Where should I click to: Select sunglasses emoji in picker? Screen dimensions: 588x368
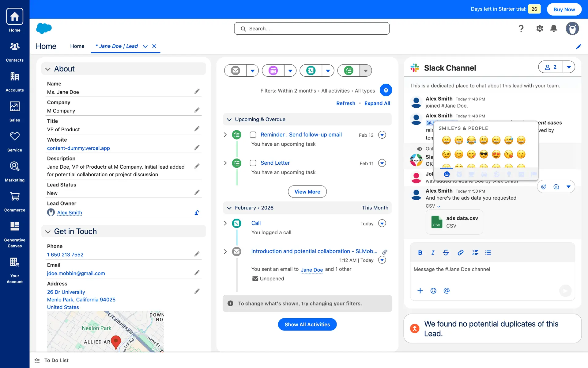pyautogui.click(x=484, y=154)
